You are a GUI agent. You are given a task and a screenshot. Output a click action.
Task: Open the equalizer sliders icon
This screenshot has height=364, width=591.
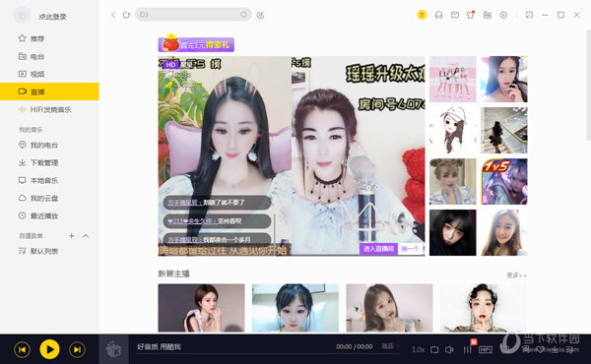[x=467, y=349]
